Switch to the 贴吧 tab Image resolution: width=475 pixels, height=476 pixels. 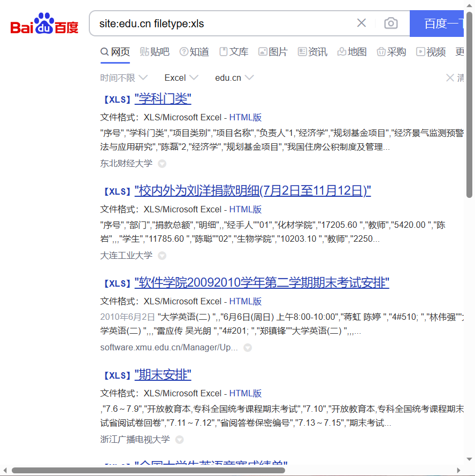[155, 52]
